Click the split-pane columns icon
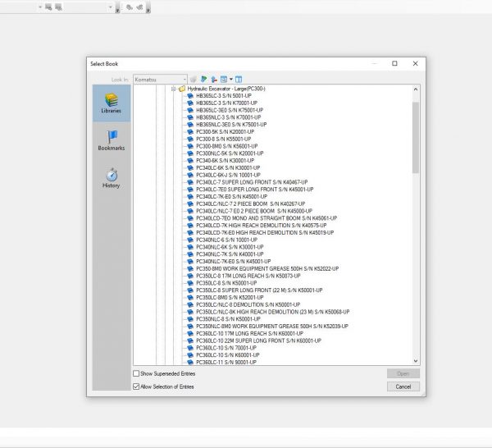Viewport: 492px width, 448px height. click(x=239, y=80)
